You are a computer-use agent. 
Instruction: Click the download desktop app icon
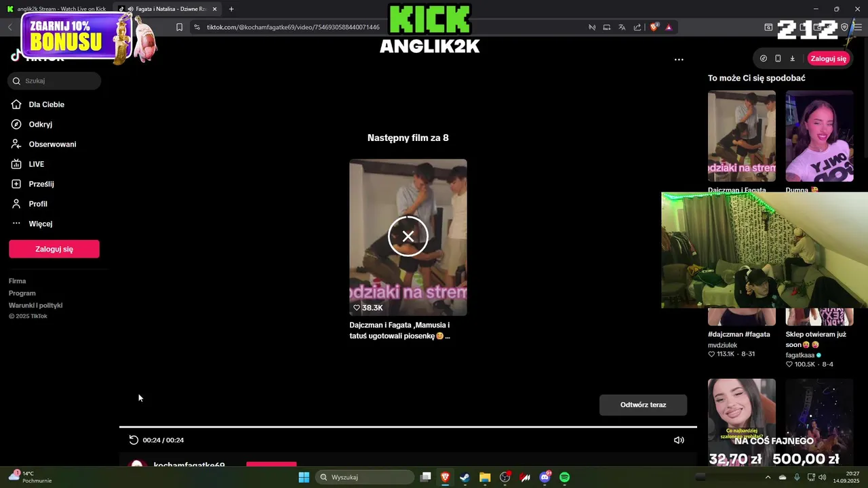tap(792, 58)
